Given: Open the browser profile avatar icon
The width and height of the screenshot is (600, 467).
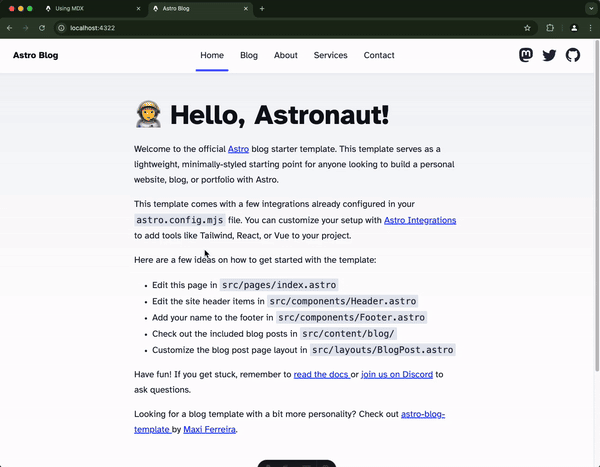Looking at the screenshot, I should (x=574, y=28).
